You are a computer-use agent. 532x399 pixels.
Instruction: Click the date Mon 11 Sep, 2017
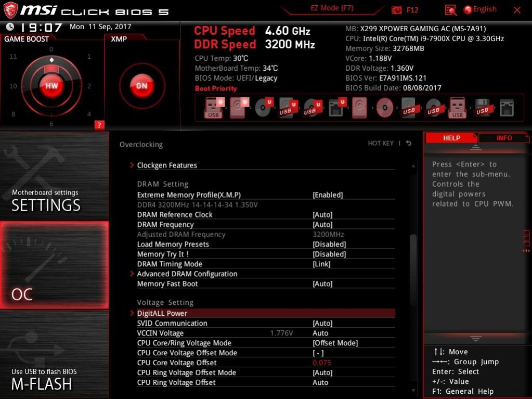pos(100,27)
